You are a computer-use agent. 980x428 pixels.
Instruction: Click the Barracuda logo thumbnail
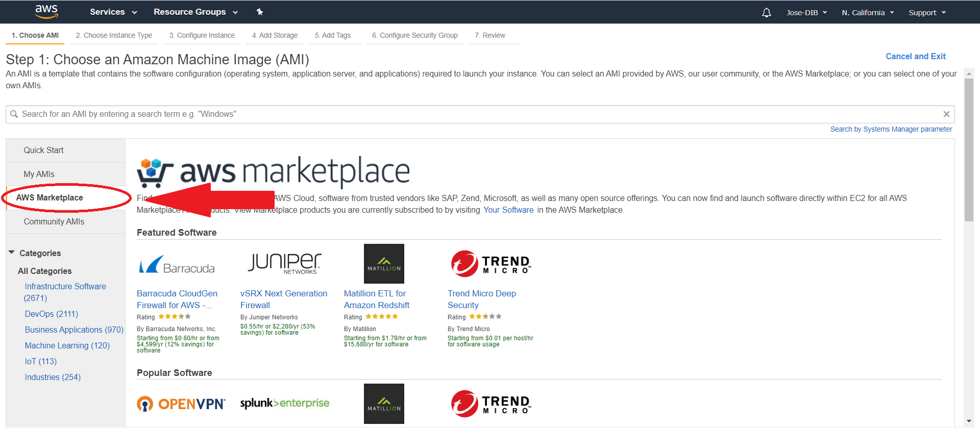177,265
